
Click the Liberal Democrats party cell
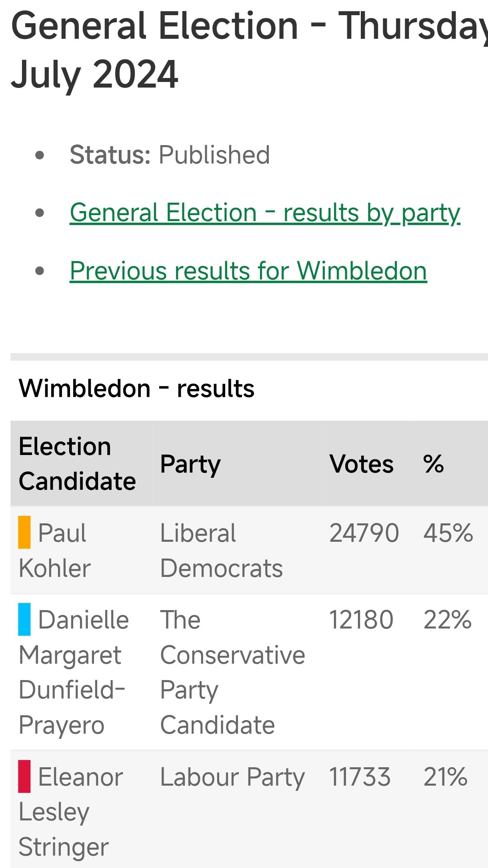pos(221,551)
